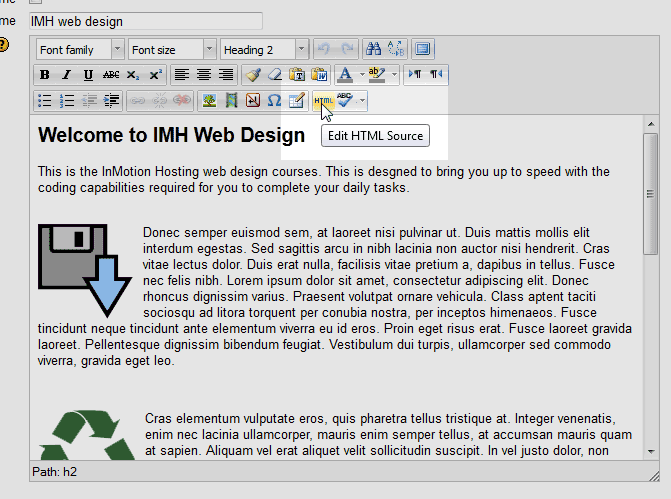
Task: Set right-to-left text direction
Action: [436, 74]
